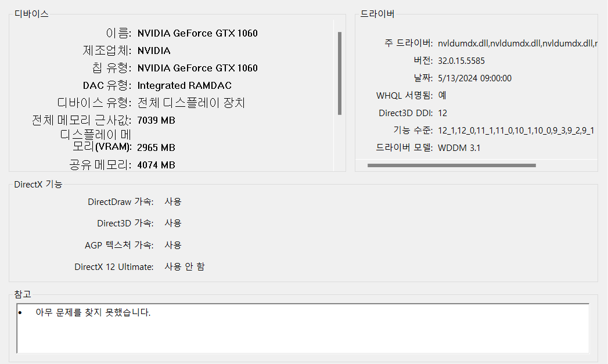Click the 기능 수준 feature levels value
Screen dimensions: 608x364
pyautogui.click(x=516, y=130)
